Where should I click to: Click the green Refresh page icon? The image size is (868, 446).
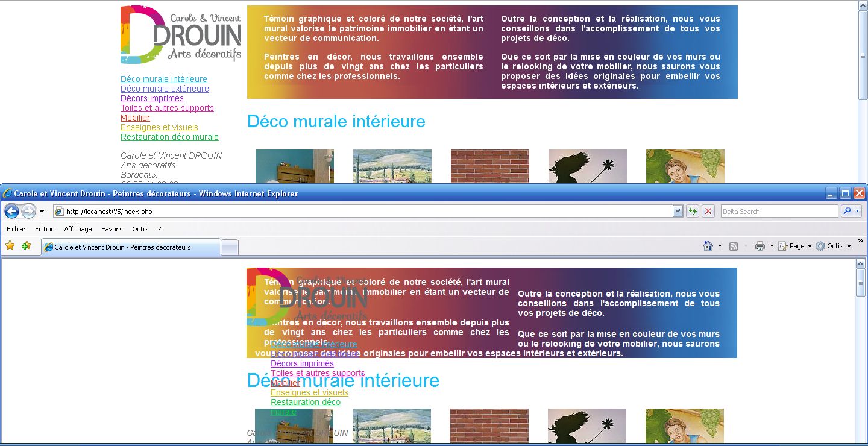[x=693, y=212]
